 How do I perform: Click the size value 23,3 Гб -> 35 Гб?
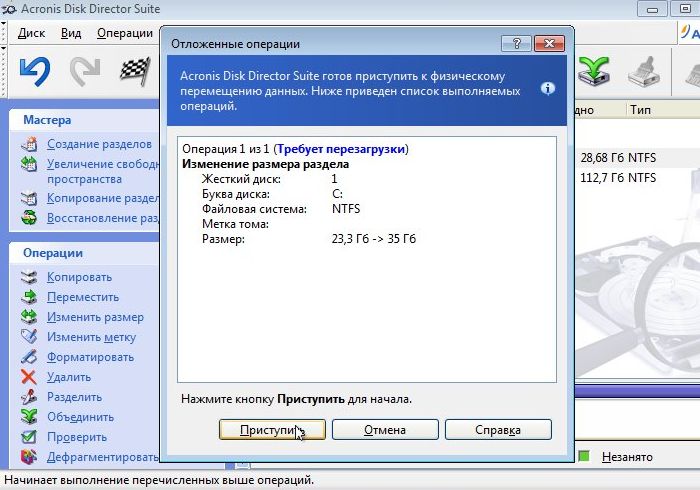click(374, 239)
